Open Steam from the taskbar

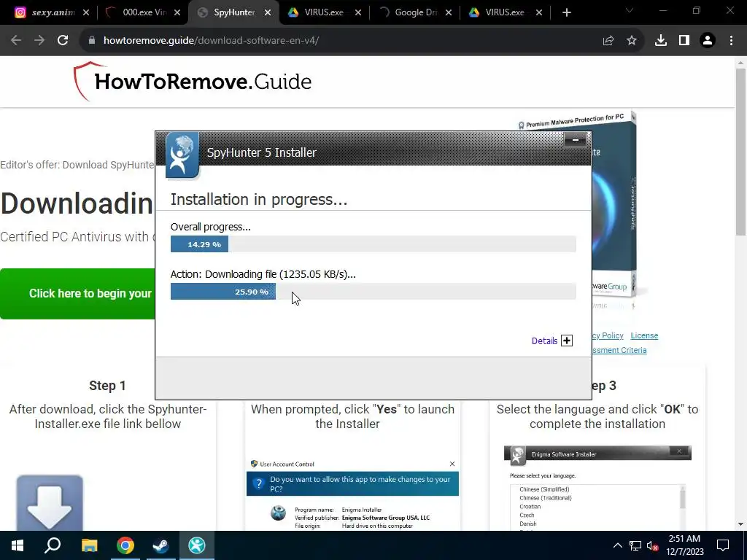coord(160,545)
